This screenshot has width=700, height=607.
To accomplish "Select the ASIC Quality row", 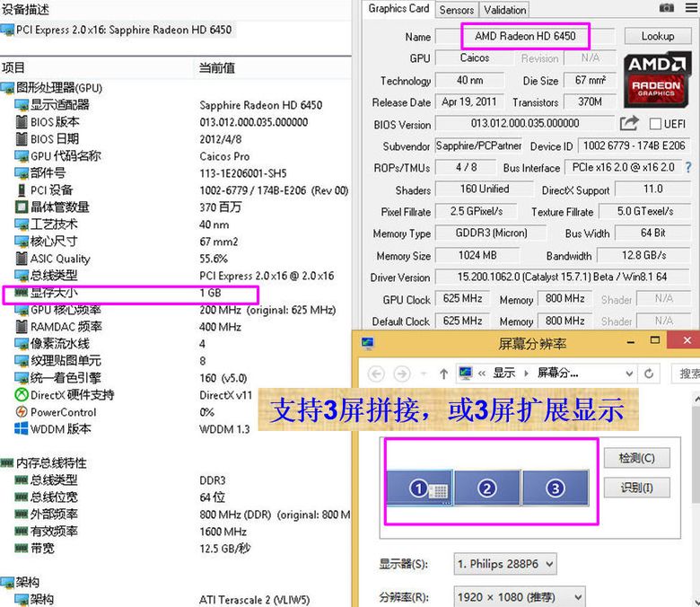I will click(x=175, y=259).
